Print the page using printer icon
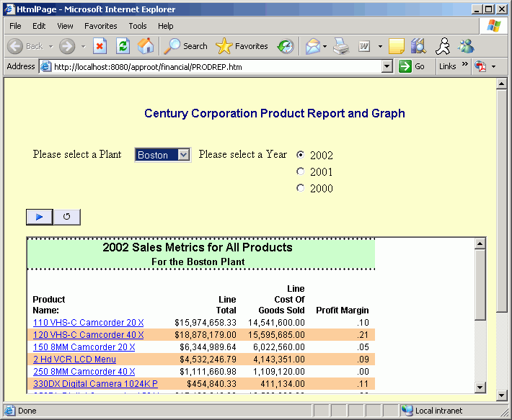This screenshot has width=512, height=420. (x=341, y=46)
